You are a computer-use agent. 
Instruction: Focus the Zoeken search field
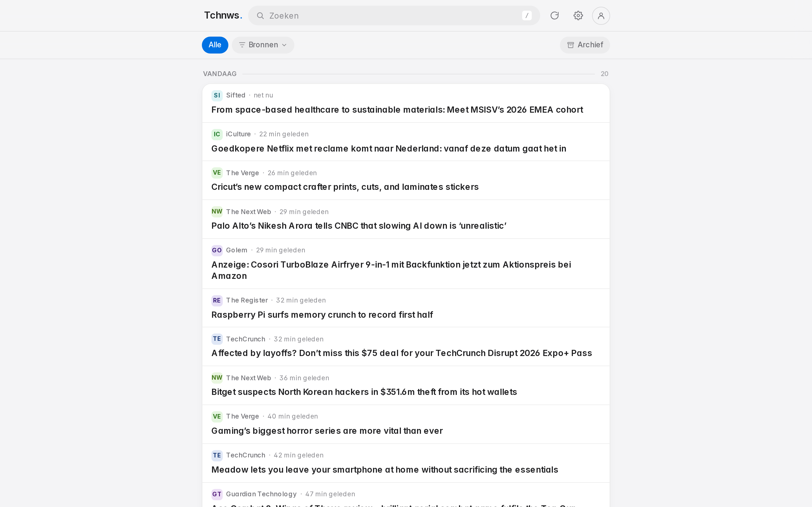(394, 15)
